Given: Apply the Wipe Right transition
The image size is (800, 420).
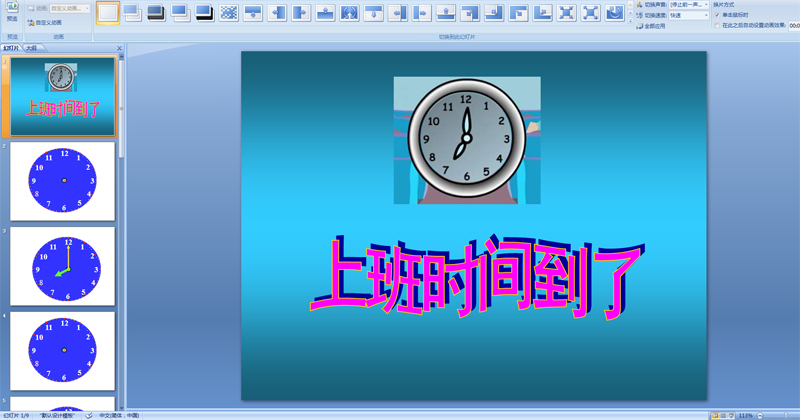Looking at the screenshot, I should (x=301, y=13).
